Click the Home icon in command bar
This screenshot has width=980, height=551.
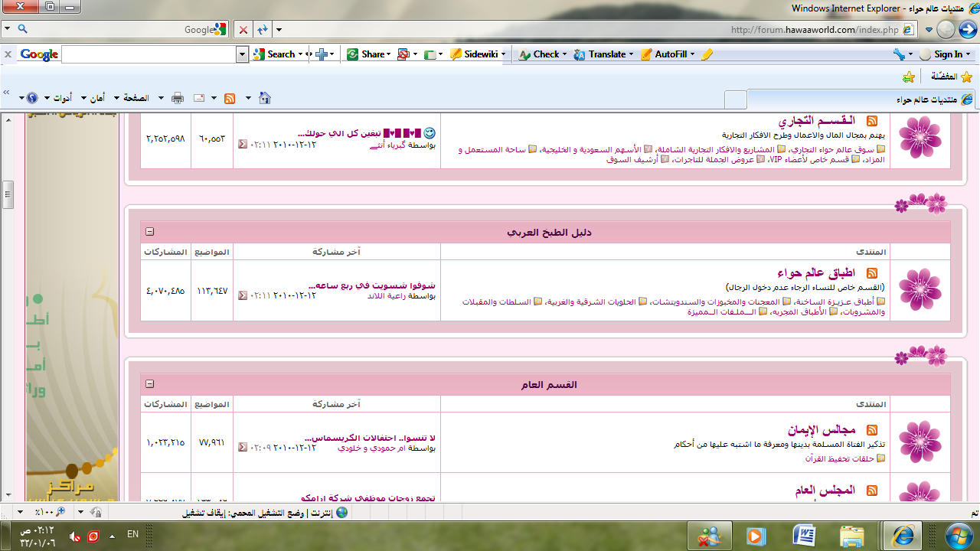click(265, 98)
